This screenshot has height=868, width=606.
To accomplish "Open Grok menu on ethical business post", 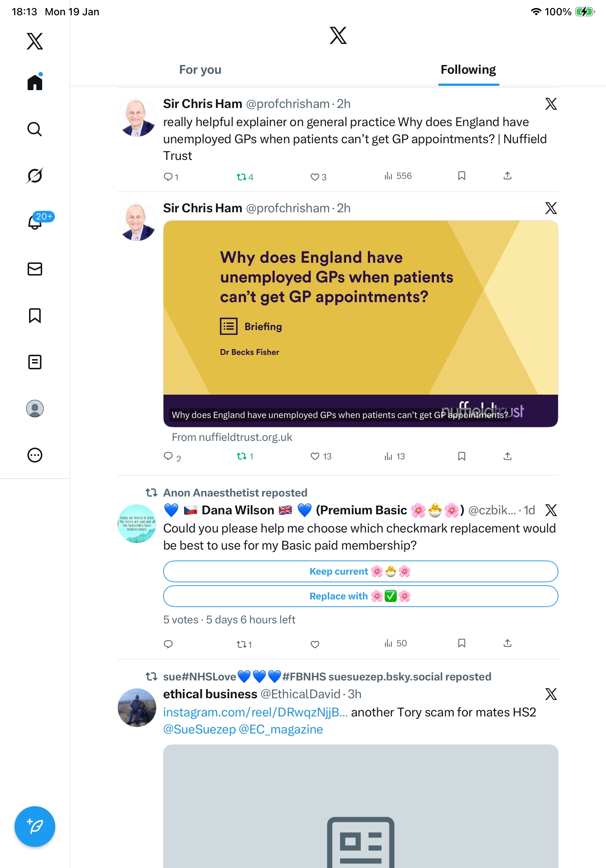I will point(551,694).
